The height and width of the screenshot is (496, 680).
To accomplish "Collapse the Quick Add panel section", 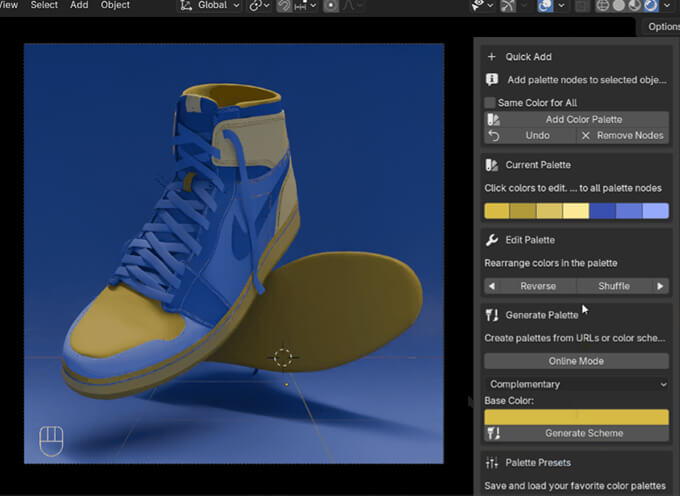I will [x=528, y=57].
